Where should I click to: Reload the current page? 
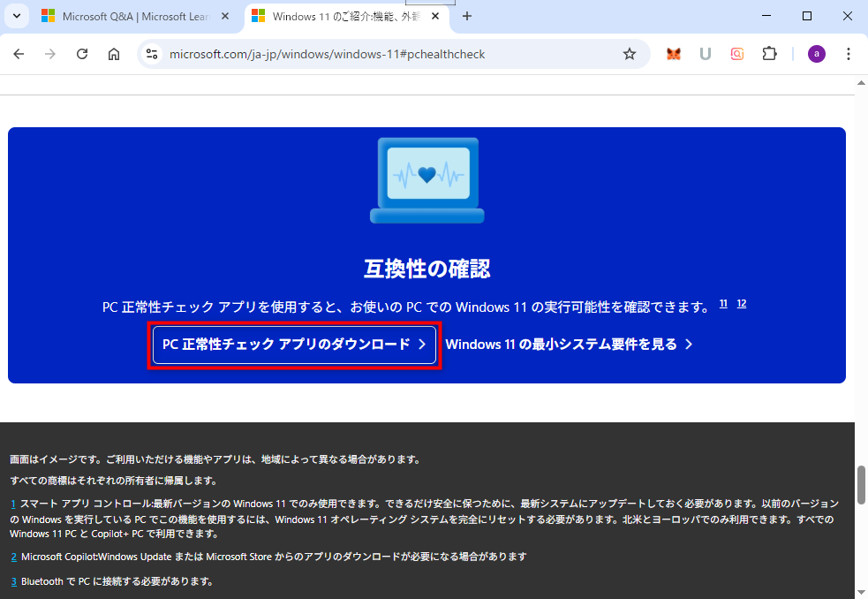click(82, 54)
